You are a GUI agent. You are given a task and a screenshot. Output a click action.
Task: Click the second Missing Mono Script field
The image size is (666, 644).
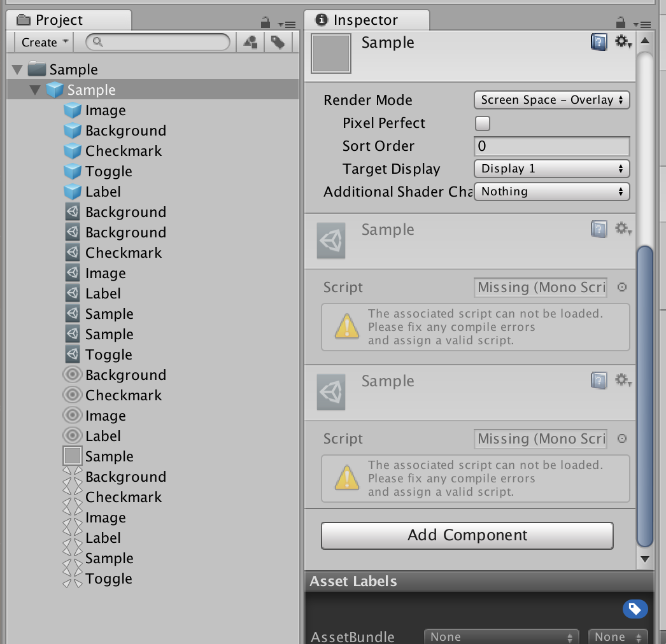(x=541, y=438)
